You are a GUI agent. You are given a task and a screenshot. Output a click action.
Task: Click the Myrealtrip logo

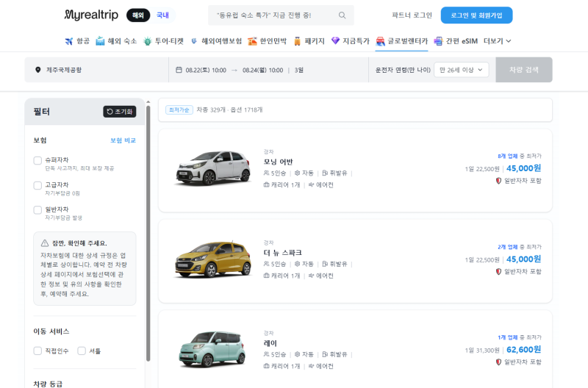coord(91,15)
